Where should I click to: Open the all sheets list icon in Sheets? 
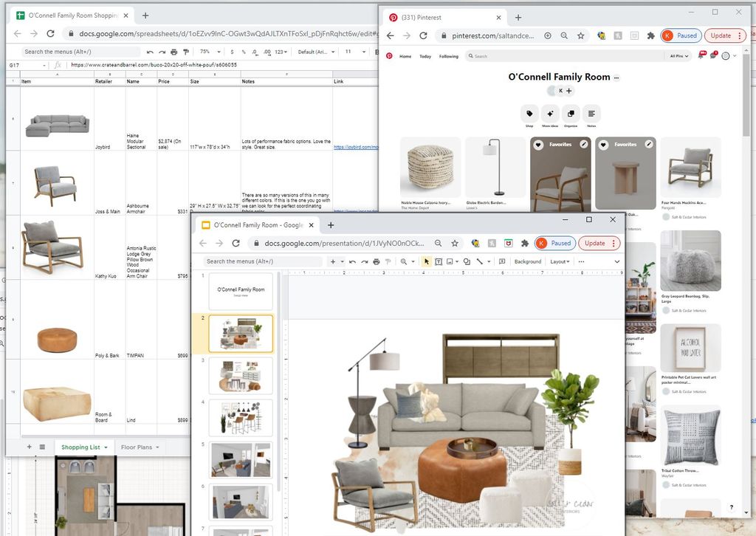tap(42, 447)
